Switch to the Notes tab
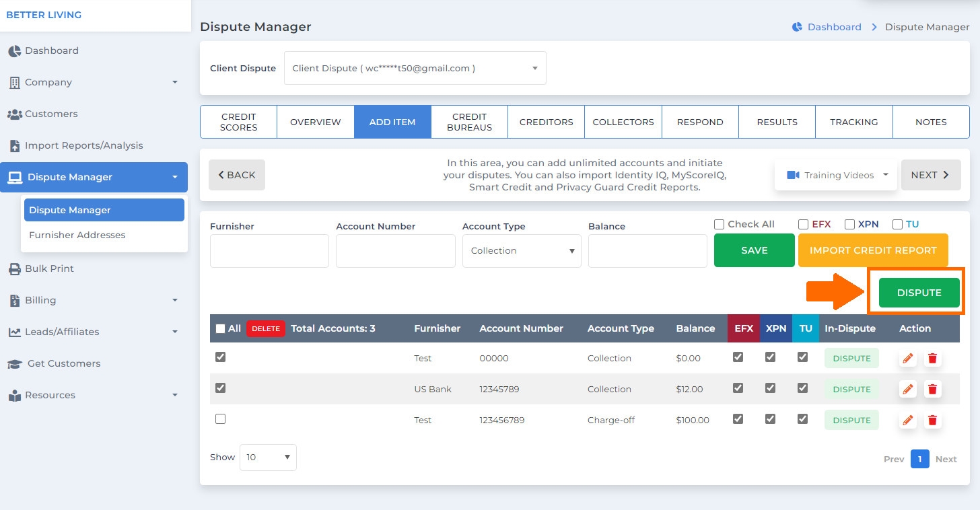This screenshot has width=980, height=510. [x=931, y=122]
